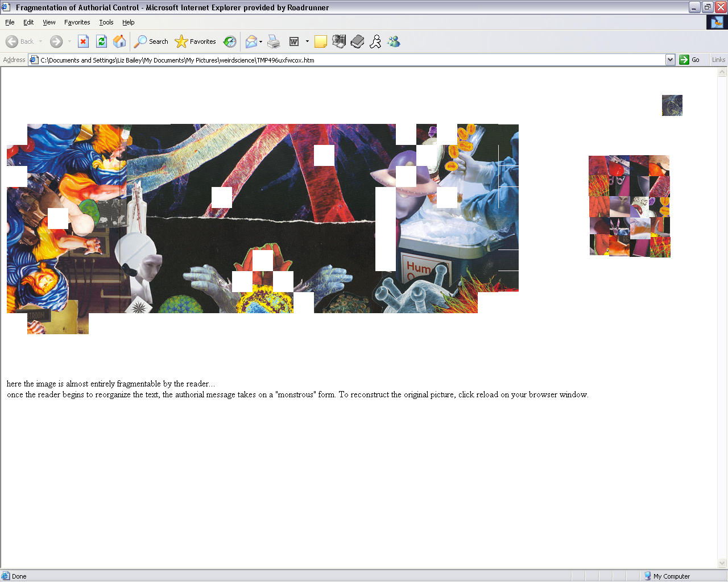
Task: Open the Search pane
Action: pos(151,41)
